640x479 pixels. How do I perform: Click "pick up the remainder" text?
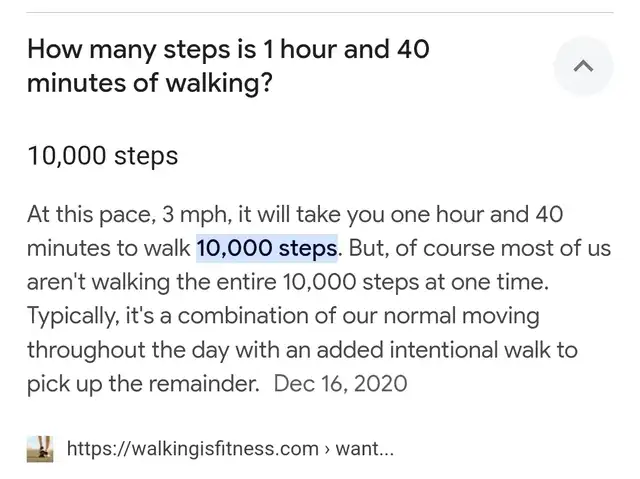pyautogui.click(x=142, y=384)
